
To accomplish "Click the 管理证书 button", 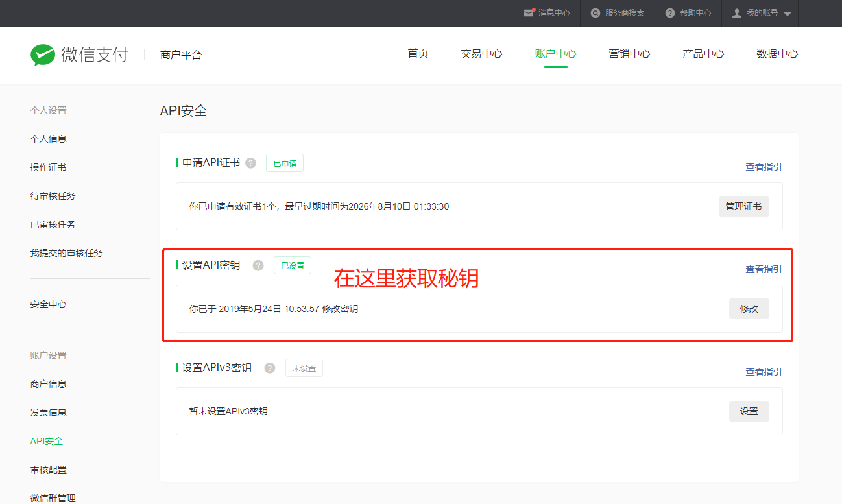I will click(743, 206).
